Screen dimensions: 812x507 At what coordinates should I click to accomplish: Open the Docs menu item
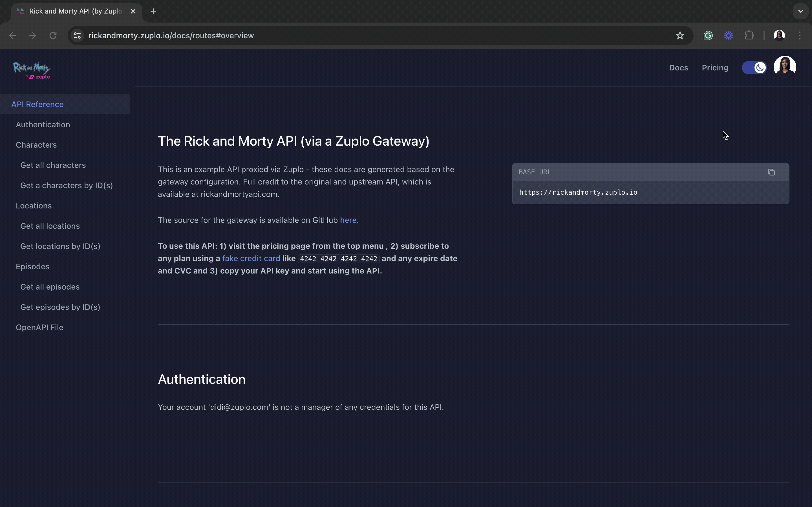(678, 67)
